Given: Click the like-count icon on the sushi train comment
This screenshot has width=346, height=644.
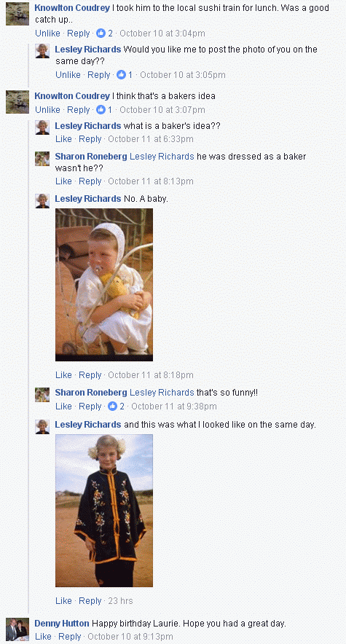Looking at the screenshot, I should pyautogui.click(x=101, y=34).
